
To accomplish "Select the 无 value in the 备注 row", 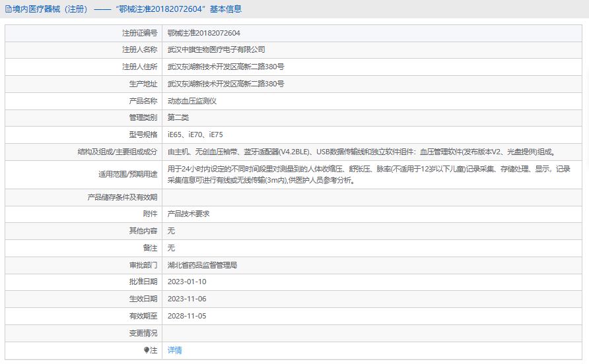I will point(171,248).
